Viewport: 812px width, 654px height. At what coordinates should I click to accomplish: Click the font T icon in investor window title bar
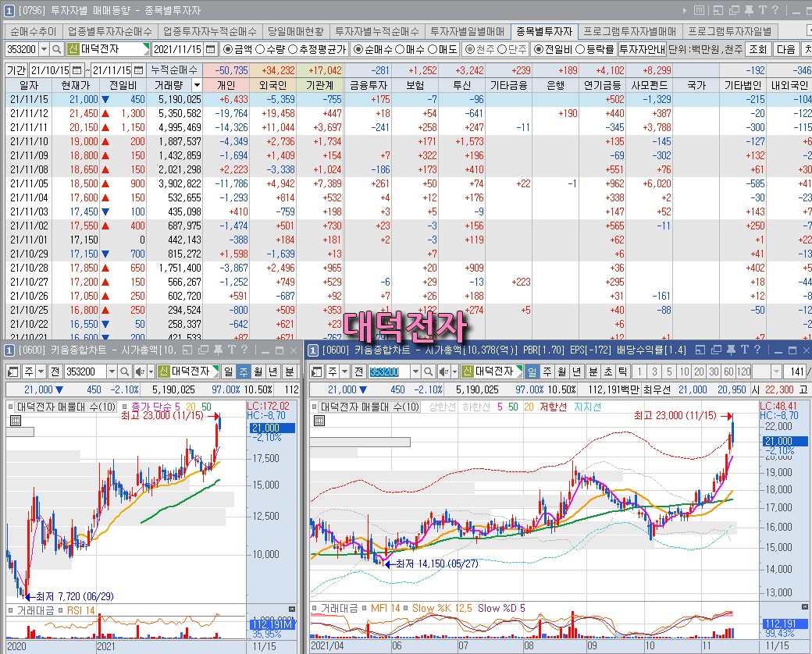(763, 10)
